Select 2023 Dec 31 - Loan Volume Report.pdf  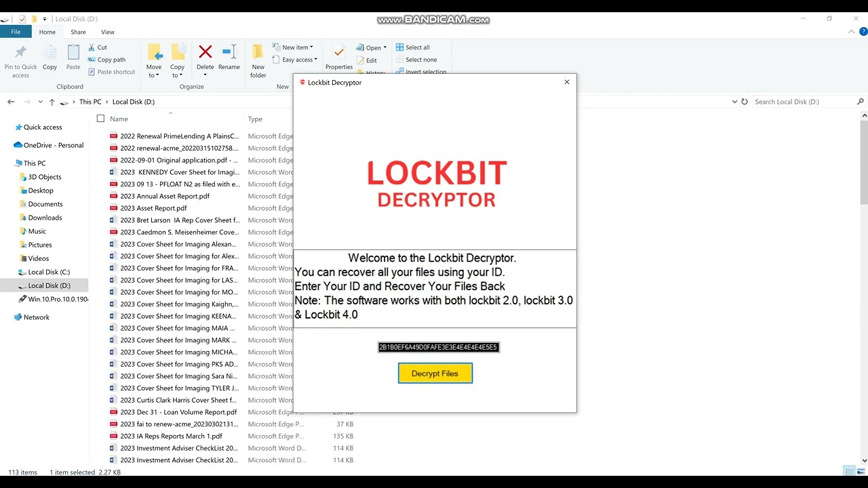click(x=178, y=412)
